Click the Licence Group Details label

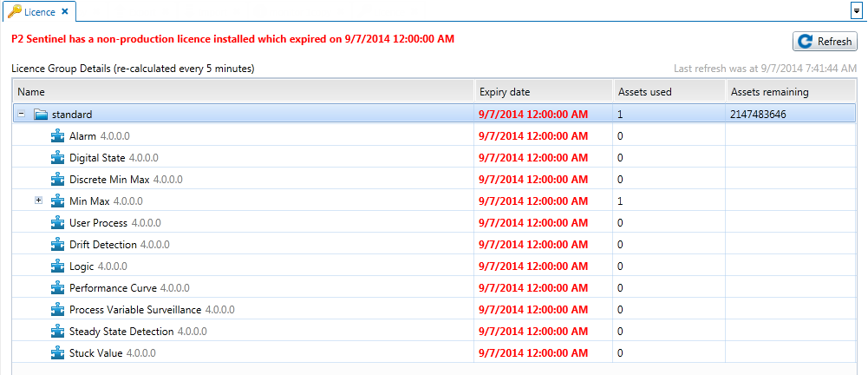point(133,69)
